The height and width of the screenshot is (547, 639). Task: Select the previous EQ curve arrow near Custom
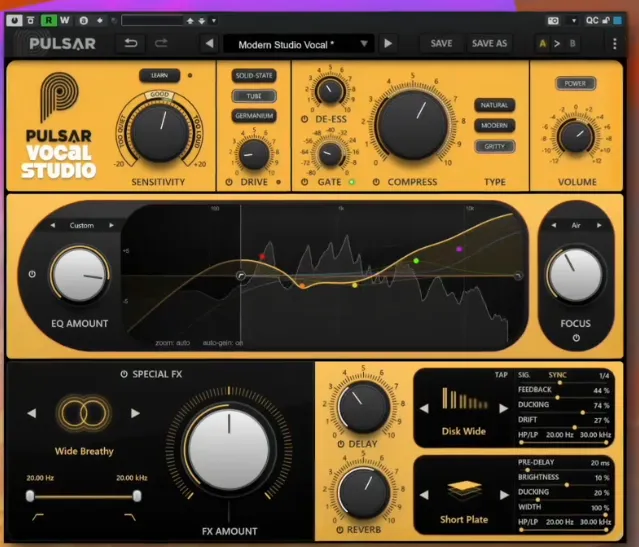click(53, 225)
